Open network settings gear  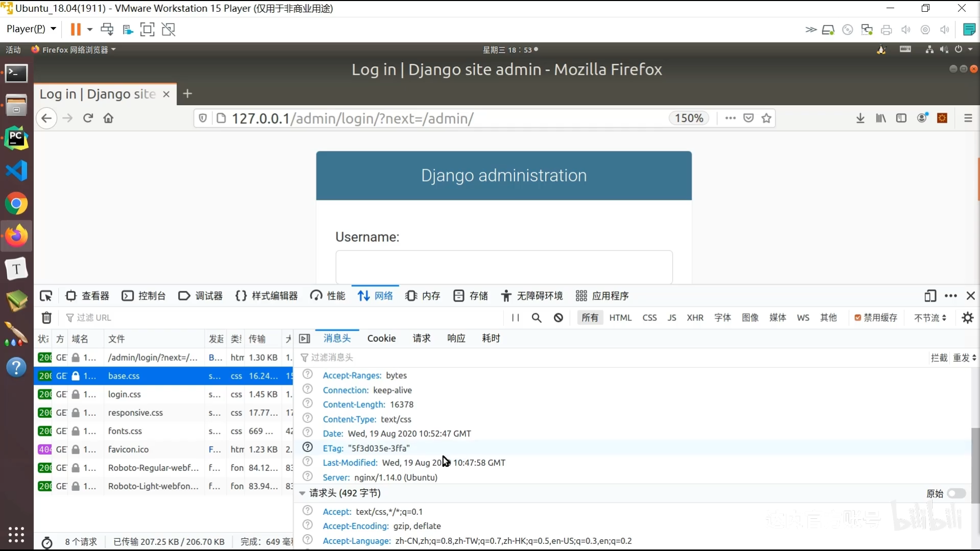[x=968, y=318]
